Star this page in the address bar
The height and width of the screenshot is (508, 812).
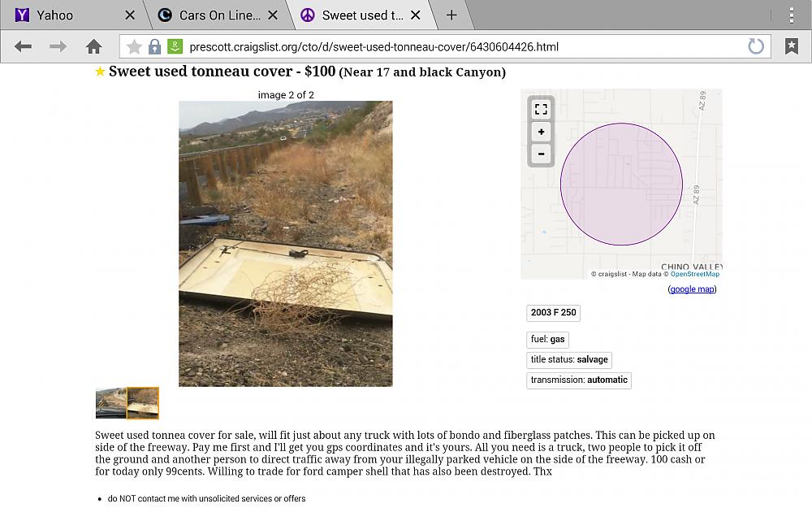coord(134,46)
